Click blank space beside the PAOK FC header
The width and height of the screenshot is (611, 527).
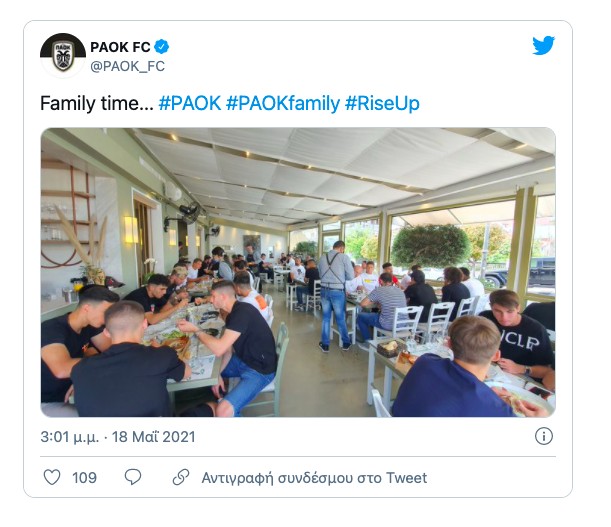[x=350, y=55]
